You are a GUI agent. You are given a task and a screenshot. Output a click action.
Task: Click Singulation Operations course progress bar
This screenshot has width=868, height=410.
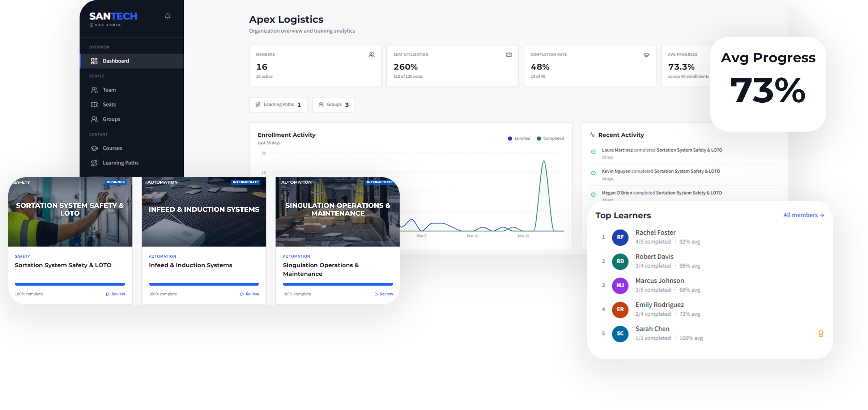click(338, 284)
